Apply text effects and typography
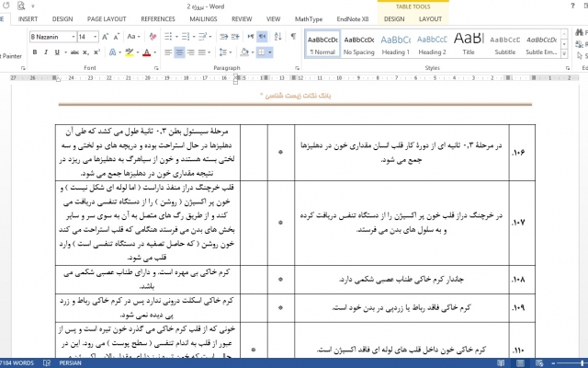The height and width of the screenshot is (368, 588). pyautogui.click(x=112, y=52)
